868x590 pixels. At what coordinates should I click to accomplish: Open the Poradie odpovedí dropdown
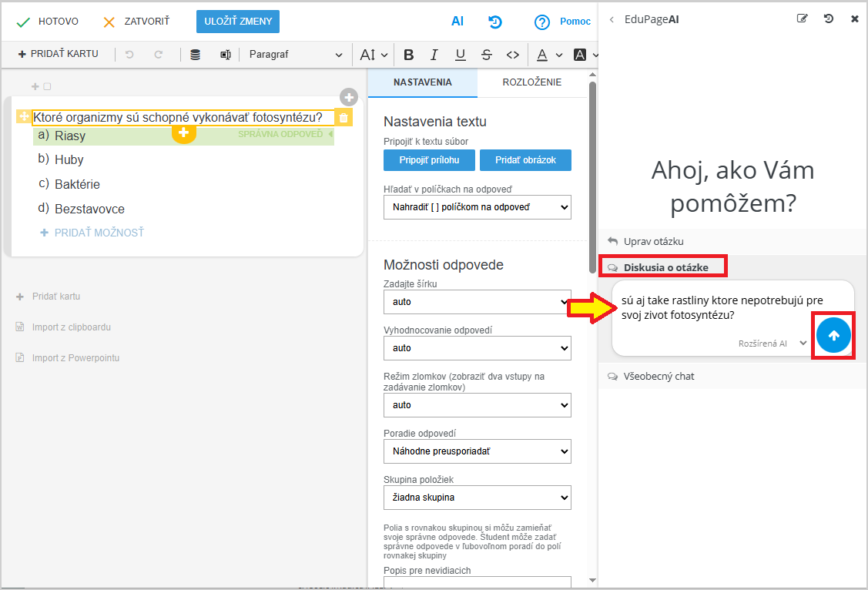tap(478, 451)
